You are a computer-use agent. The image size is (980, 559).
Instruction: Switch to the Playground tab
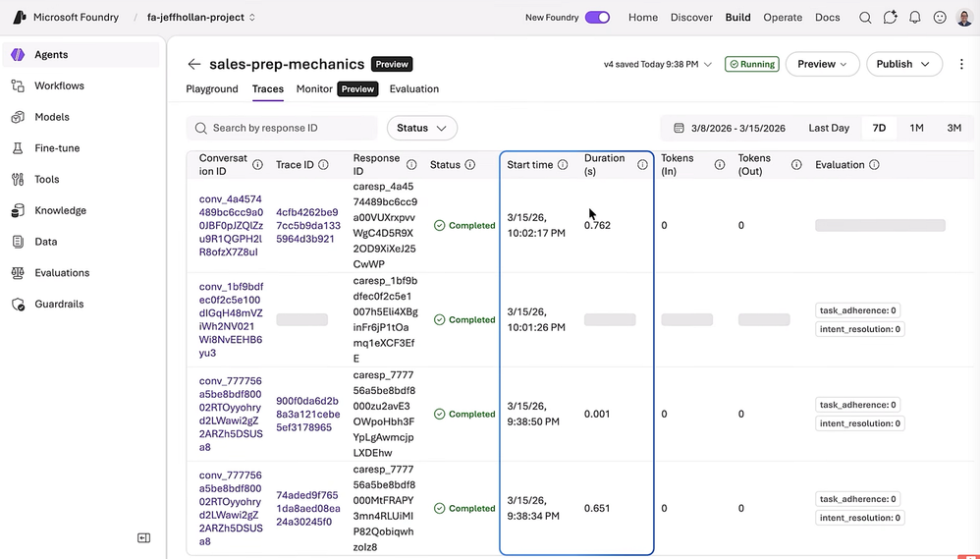click(x=212, y=88)
